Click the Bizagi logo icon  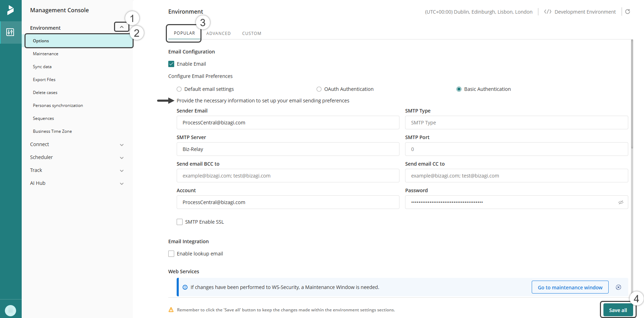pos(10,10)
